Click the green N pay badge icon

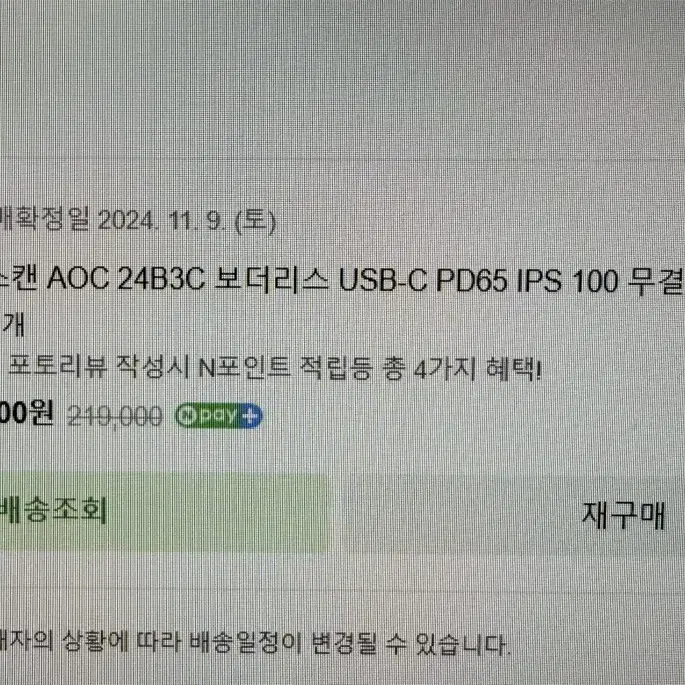coord(218,415)
